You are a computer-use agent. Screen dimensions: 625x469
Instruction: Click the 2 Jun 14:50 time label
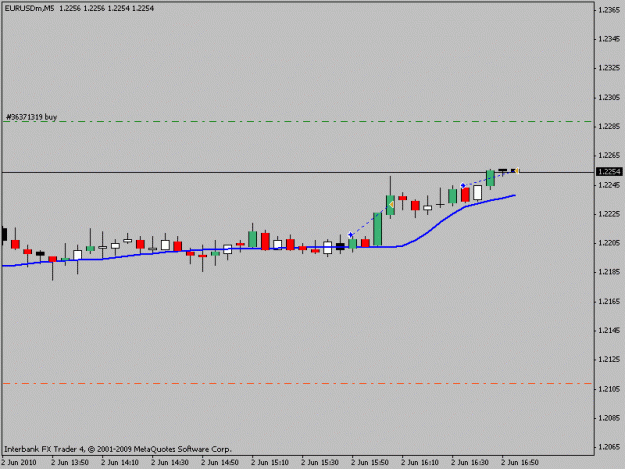(220, 463)
